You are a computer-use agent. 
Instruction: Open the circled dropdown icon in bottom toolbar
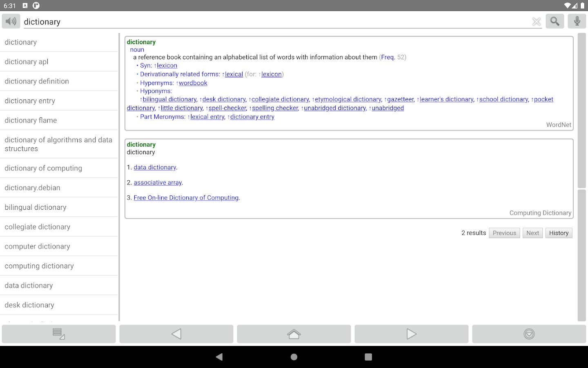pyautogui.click(x=529, y=334)
